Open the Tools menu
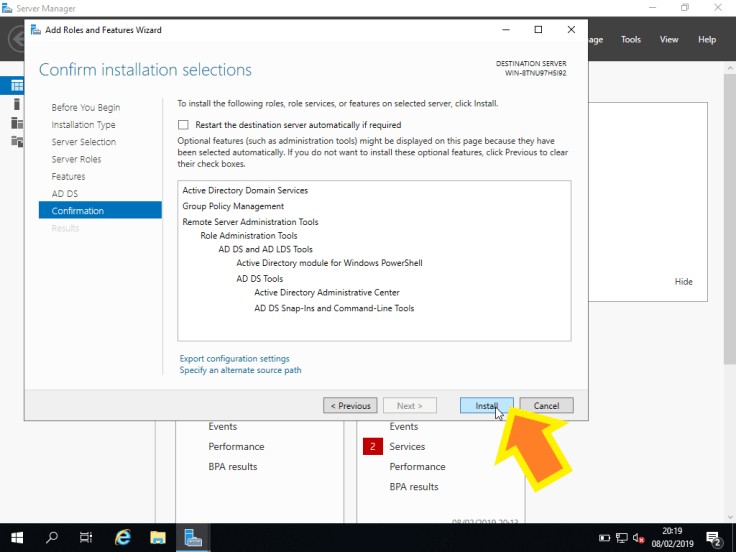This screenshot has width=736, height=552. coord(631,40)
